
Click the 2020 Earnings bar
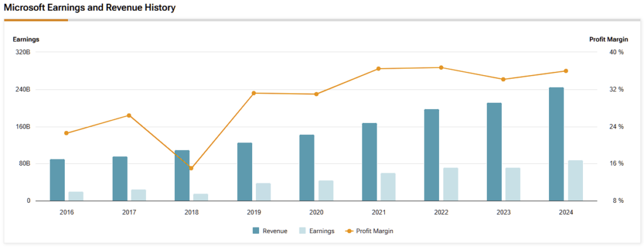[326, 190]
